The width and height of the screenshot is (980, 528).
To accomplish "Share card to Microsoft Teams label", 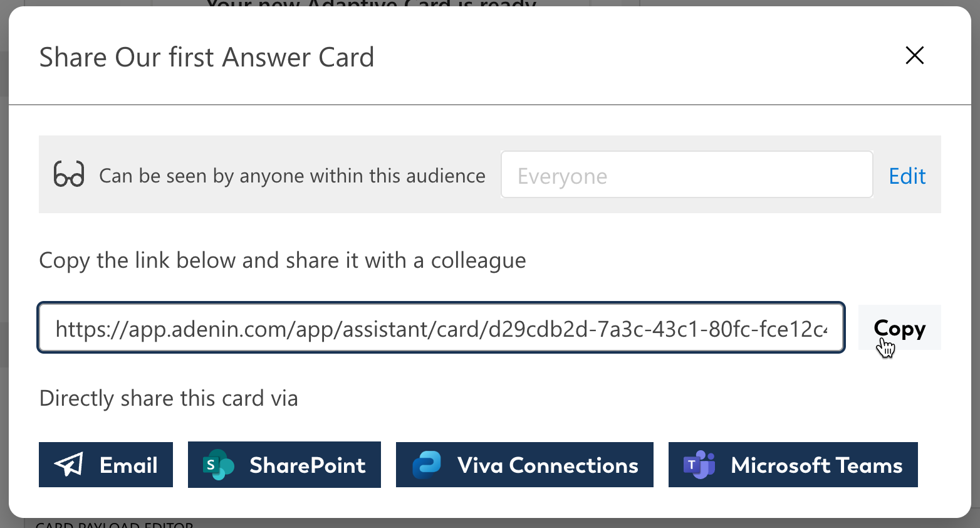I will pos(816,465).
